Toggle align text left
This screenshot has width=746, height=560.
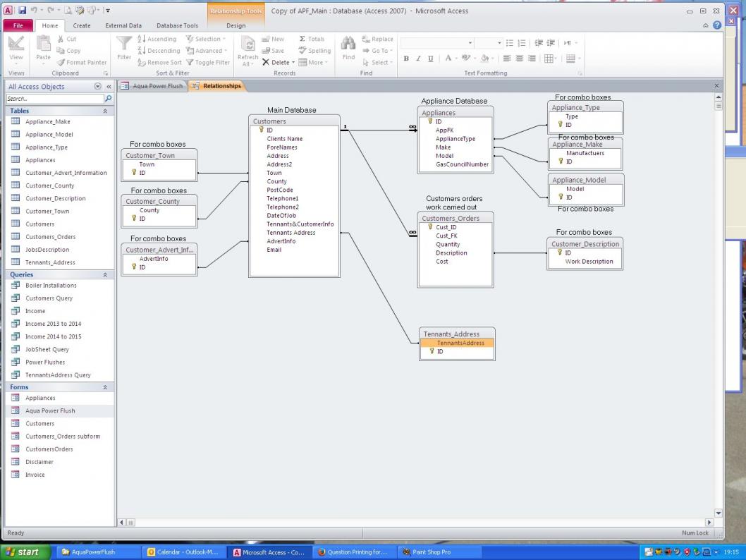507,58
